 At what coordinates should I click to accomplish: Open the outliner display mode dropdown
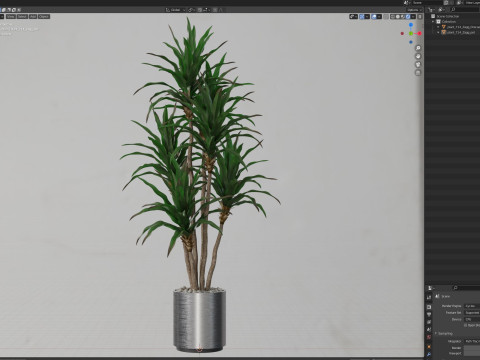click(431, 10)
